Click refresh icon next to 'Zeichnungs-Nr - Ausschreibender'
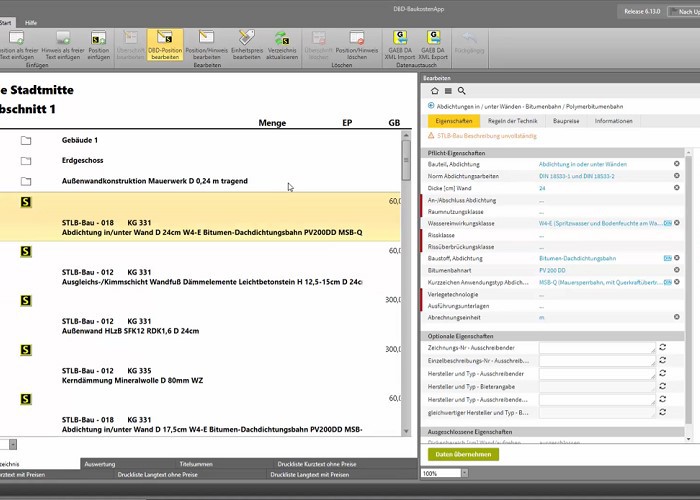Viewport: 700px width, 500px height. (662, 347)
